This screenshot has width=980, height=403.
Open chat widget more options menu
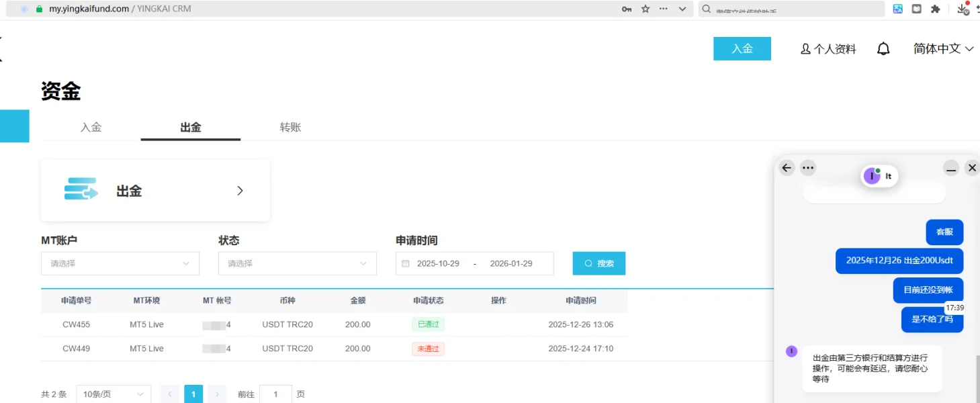[x=808, y=168]
